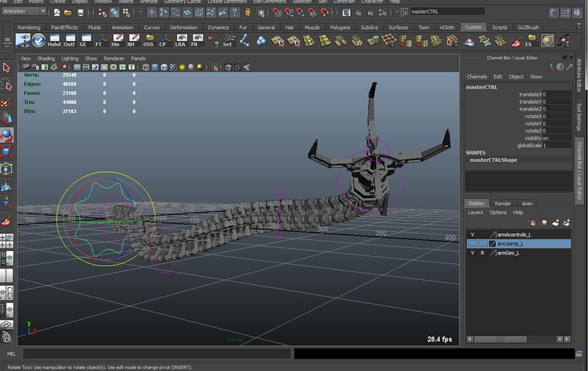This screenshot has height=371, width=588.
Task: Click the Set shelf icon
Action: click(228, 41)
